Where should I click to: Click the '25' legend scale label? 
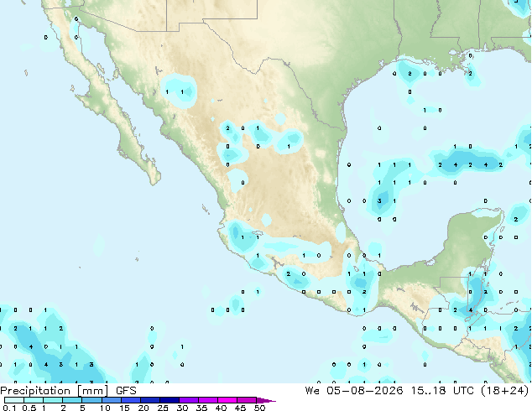(x=163, y=408)
